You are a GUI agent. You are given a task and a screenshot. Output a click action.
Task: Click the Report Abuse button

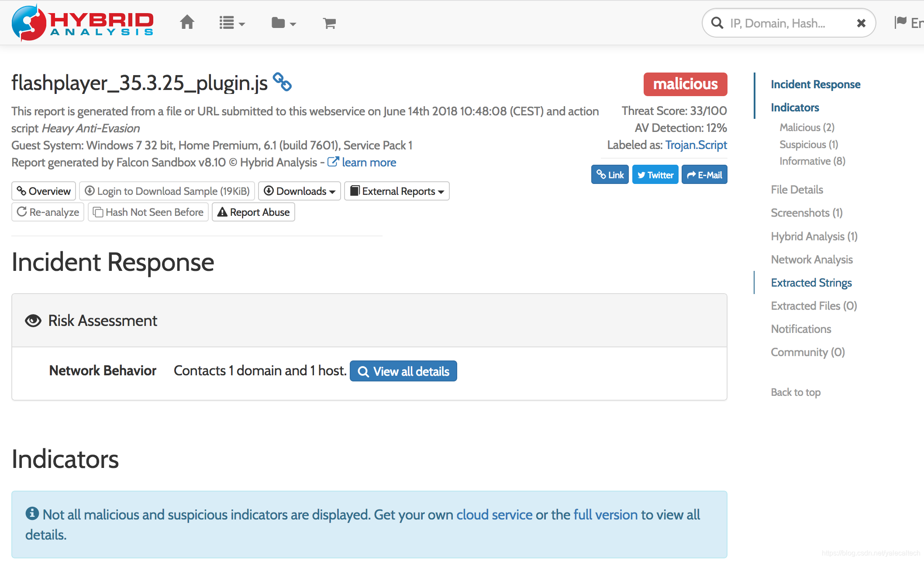253,212
